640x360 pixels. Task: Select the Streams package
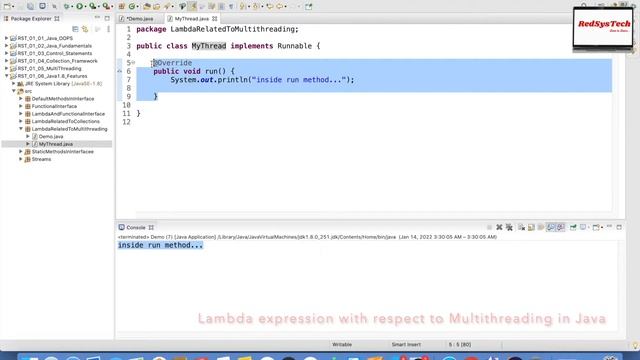[41, 159]
